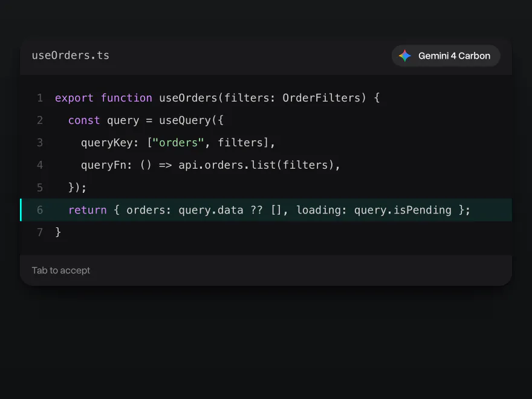Click the "orders" string literal on line 3
Screen dimensions: 532x399
point(178,143)
